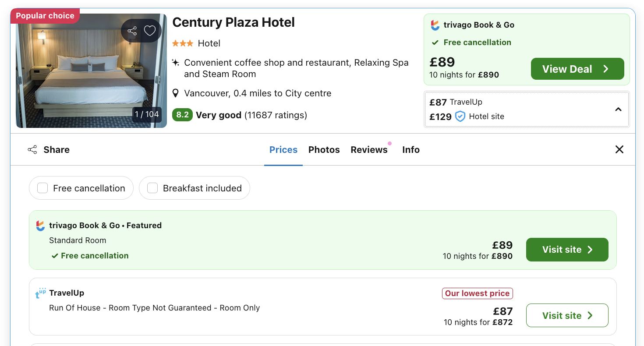This screenshot has height=346, width=644.
Task: Select the Info tab
Action: [x=411, y=150]
